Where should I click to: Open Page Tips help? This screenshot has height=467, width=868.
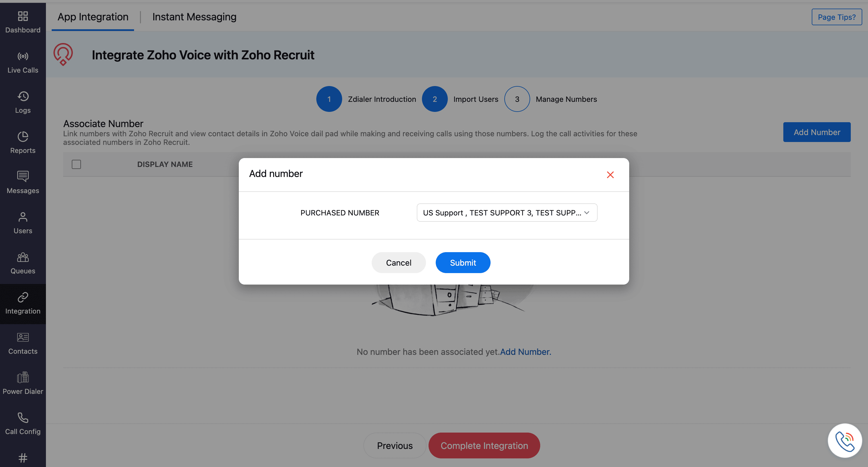[x=836, y=17]
